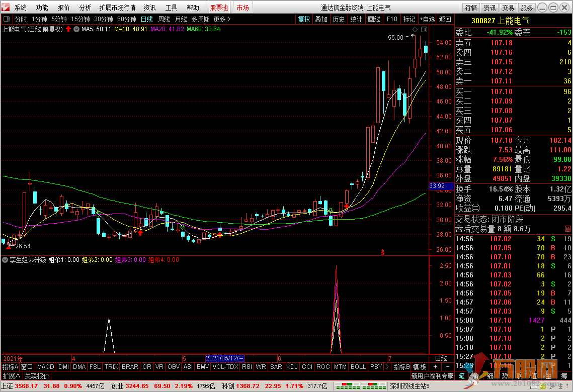
Task: Click the 返回 button
Action: (445, 19)
